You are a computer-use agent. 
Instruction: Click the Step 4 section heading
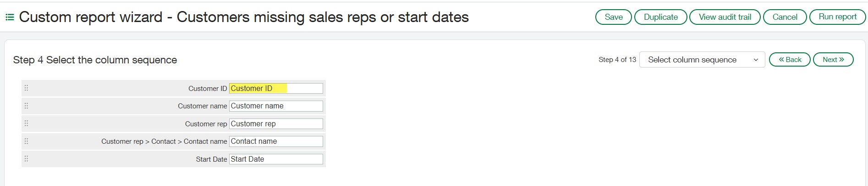pos(95,60)
